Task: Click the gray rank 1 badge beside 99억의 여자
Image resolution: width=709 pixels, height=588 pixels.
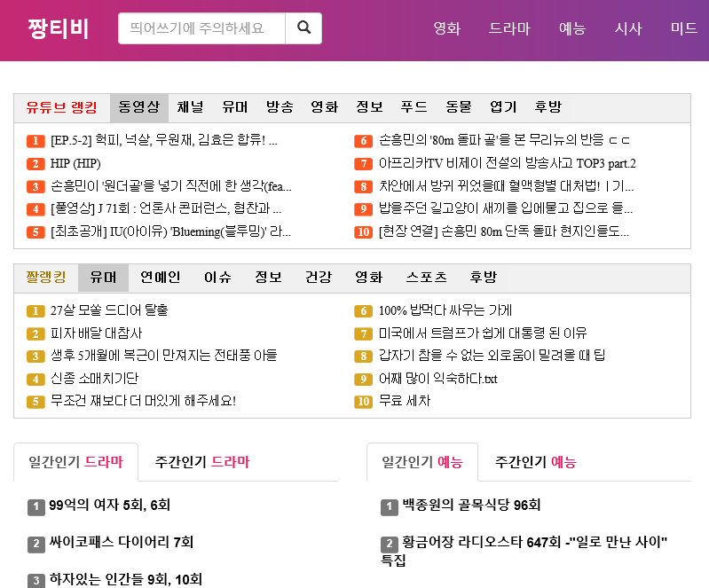Action: point(36,506)
